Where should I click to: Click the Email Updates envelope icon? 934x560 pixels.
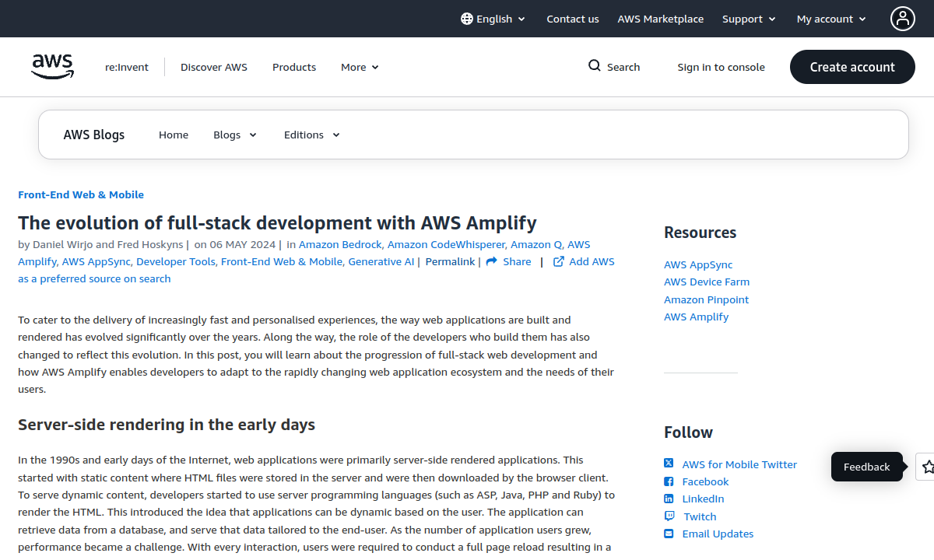[x=669, y=534]
